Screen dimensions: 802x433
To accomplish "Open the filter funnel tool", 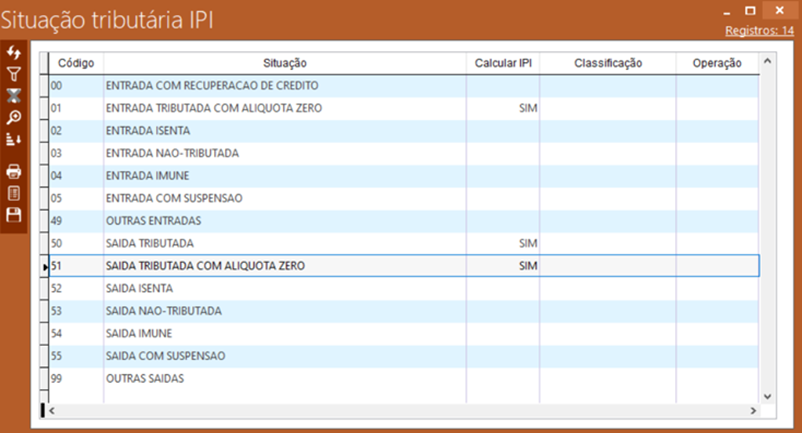I will 14,73.
